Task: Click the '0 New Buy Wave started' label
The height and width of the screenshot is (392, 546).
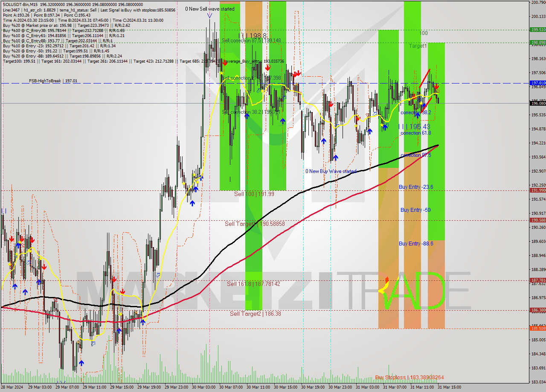Action: coord(331,171)
